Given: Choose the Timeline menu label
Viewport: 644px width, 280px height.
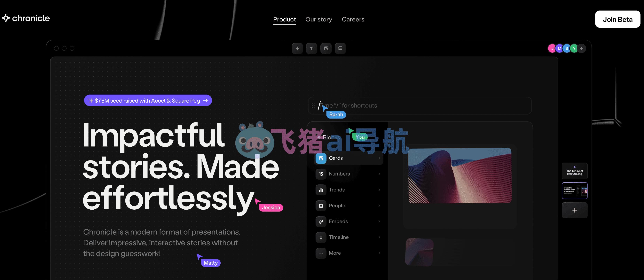Looking at the screenshot, I should [x=339, y=237].
